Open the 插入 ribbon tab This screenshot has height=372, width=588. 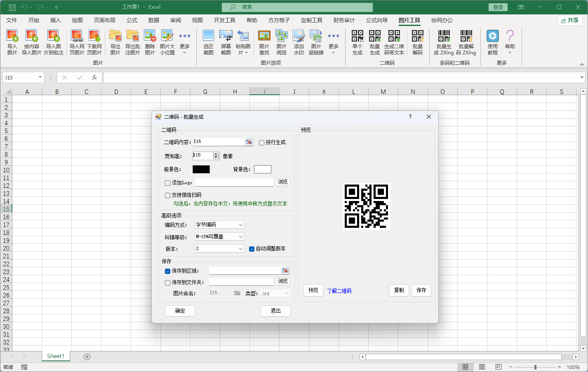[55, 20]
